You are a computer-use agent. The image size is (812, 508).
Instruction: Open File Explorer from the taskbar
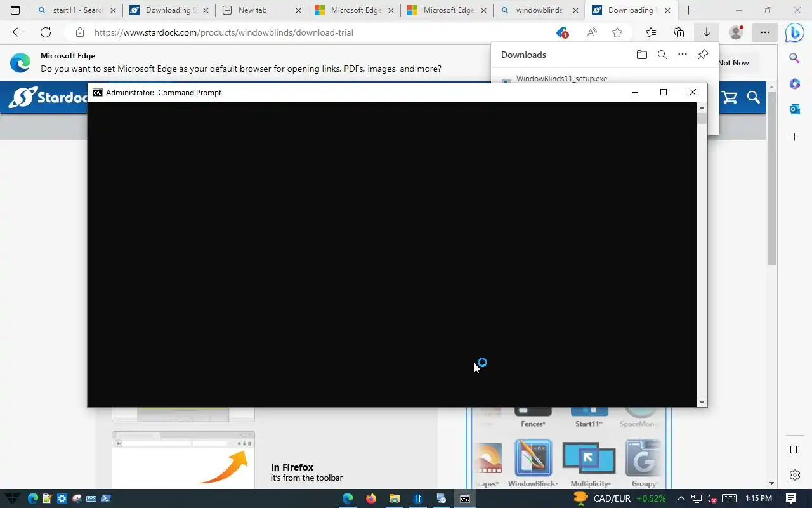pyautogui.click(x=394, y=498)
